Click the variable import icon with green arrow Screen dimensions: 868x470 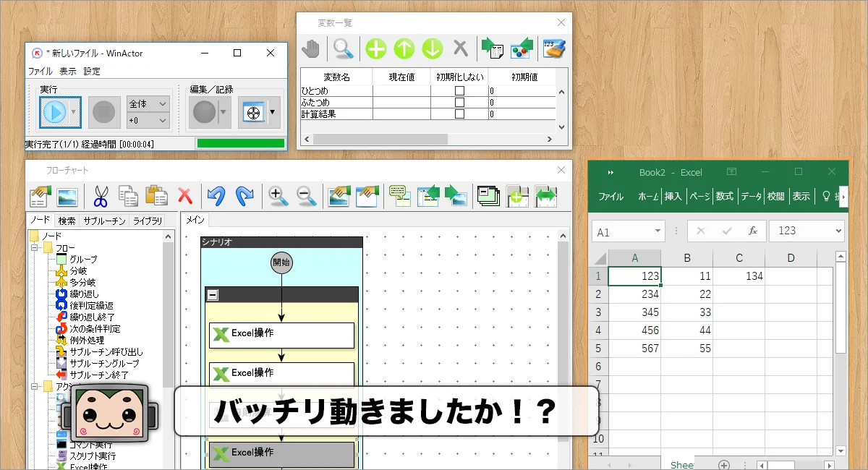tap(493, 48)
